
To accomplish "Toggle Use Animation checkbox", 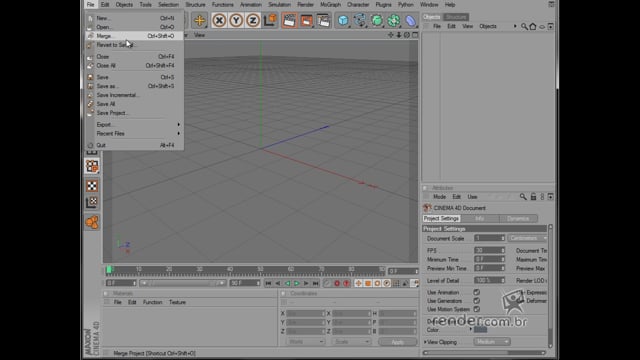I will coord(476,292).
